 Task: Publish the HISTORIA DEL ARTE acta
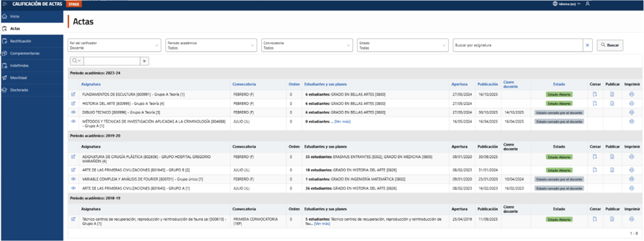(612, 103)
